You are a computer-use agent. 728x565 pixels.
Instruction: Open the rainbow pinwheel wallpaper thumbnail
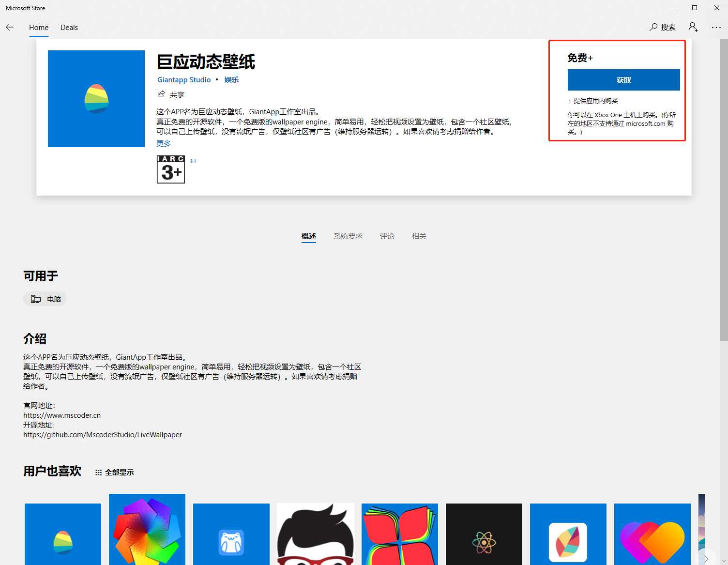coord(147,533)
